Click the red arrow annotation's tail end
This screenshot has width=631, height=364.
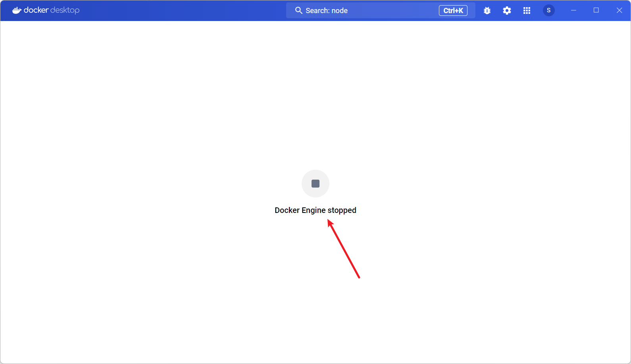359,277
